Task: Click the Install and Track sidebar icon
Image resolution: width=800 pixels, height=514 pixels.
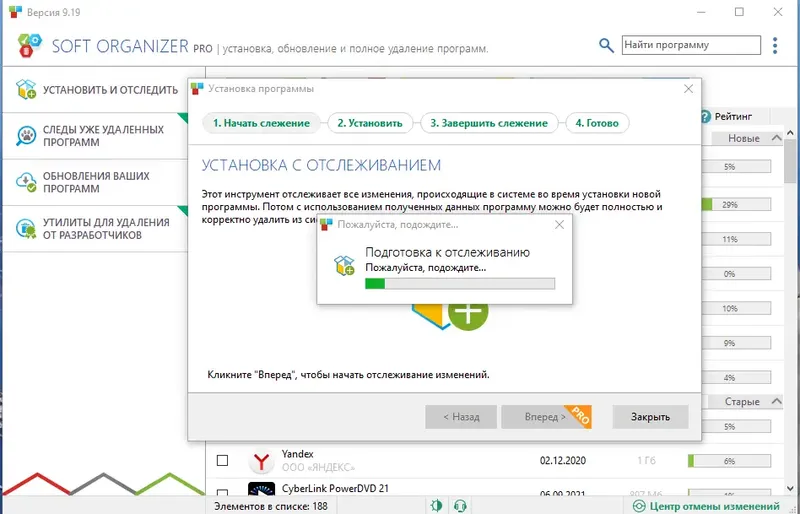Action: pyautogui.click(x=26, y=89)
